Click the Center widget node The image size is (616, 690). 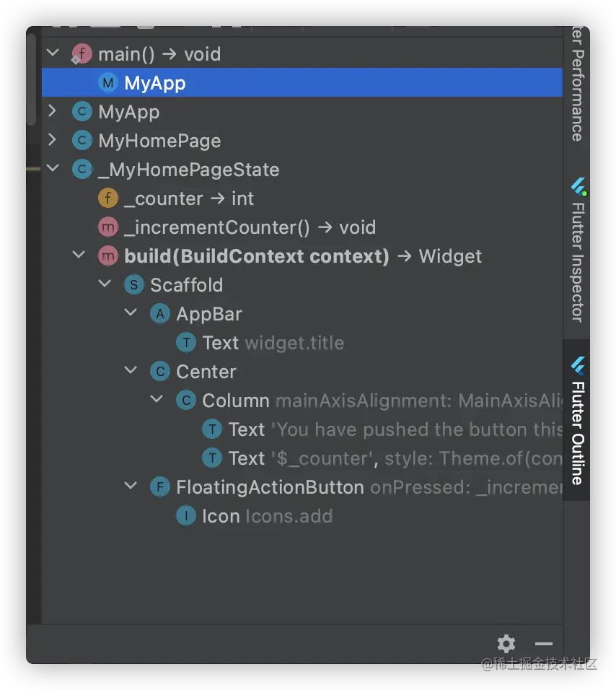[x=206, y=372]
